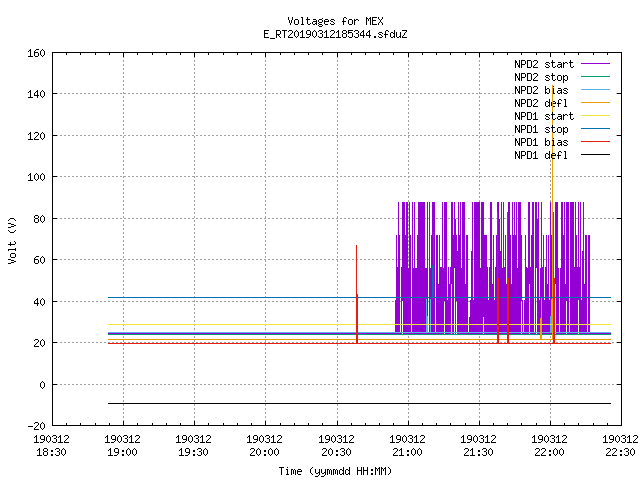Click the x-axis tick label 21:00
Screen dimensions: 640x480
(x=407, y=452)
